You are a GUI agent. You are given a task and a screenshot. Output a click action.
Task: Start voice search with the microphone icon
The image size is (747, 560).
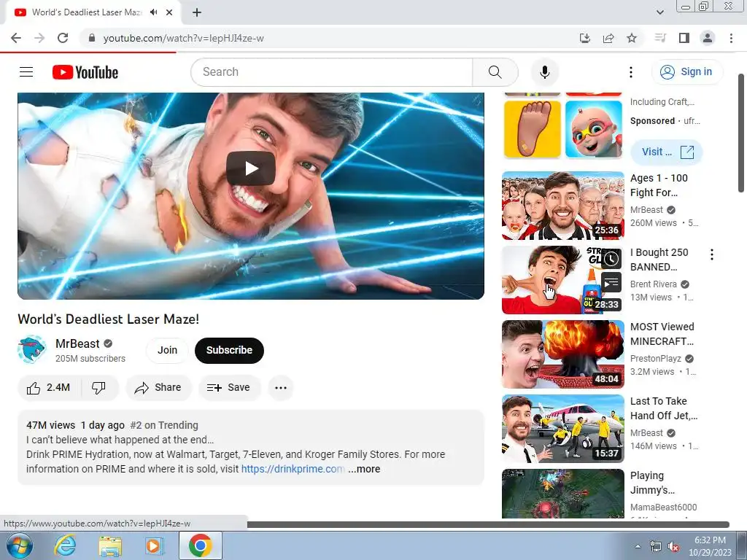coord(544,72)
